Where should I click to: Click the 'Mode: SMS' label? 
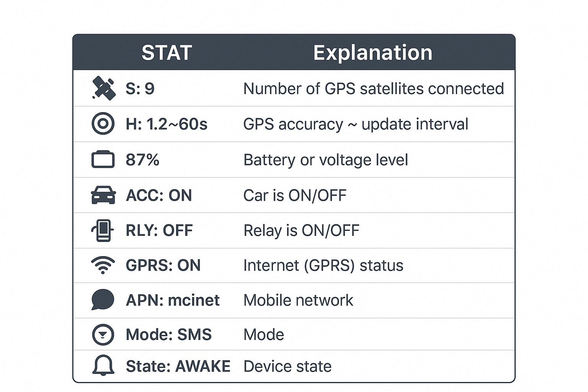click(x=169, y=335)
